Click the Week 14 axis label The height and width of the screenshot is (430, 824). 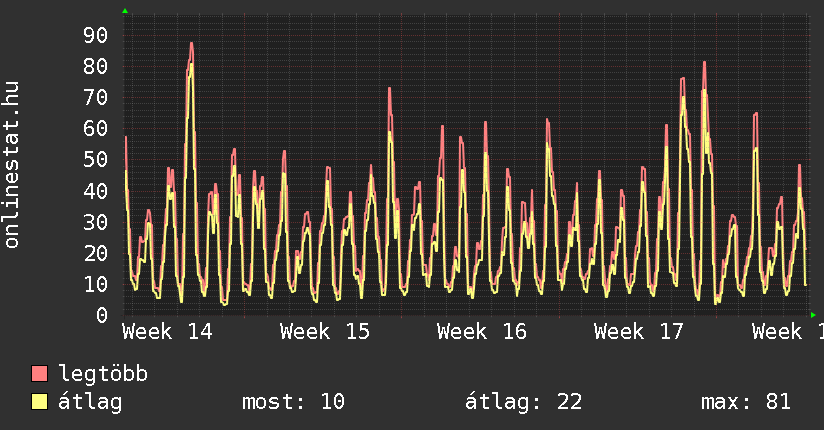(x=168, y=331)
